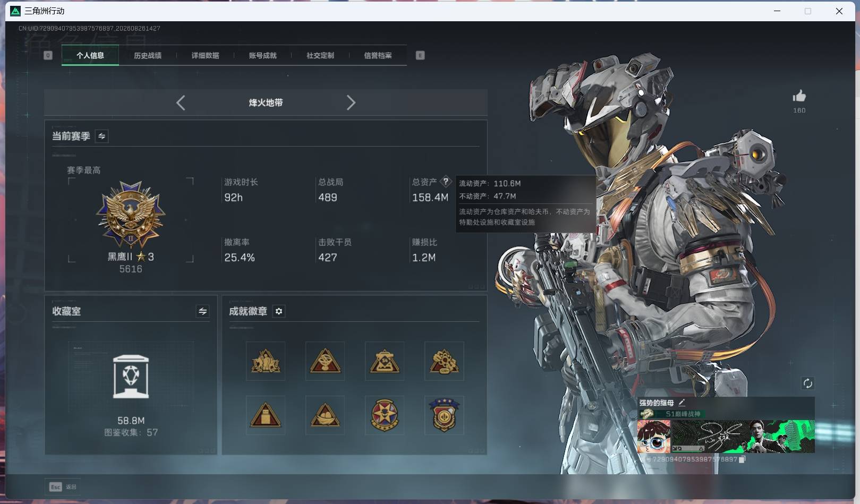The image size is (860, 504).
Task: Go to previous game mode with left chevron
Action: coord(181,102)
